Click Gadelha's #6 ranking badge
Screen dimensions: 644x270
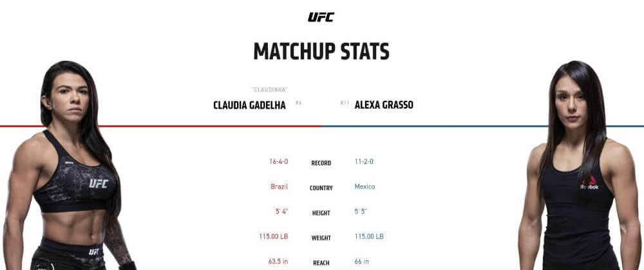click(299, 103)
